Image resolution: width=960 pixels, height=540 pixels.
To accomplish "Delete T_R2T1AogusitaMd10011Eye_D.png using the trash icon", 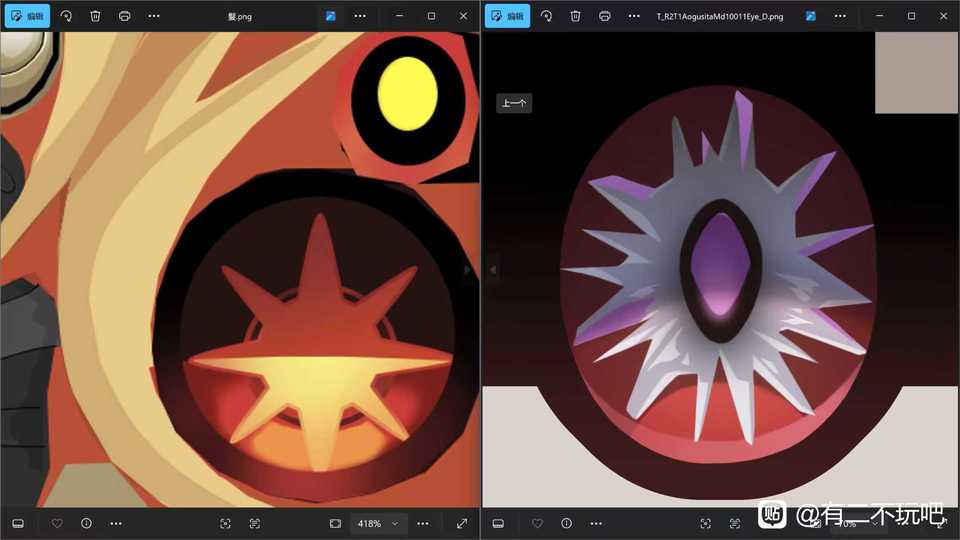I will point(575,16).
